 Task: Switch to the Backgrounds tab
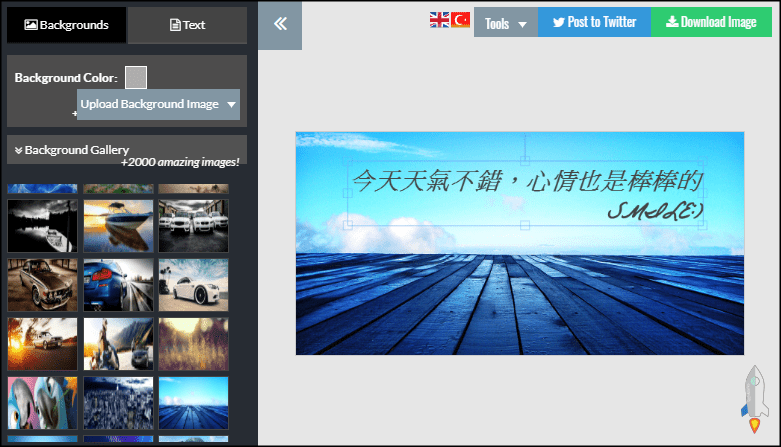coord(66,25)
